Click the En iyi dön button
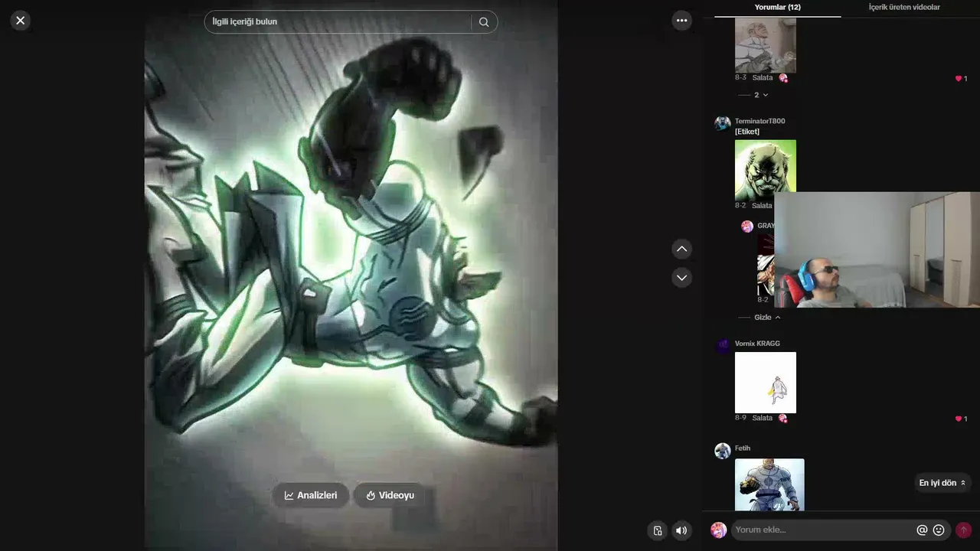980x551 pixels. point(942,483)
